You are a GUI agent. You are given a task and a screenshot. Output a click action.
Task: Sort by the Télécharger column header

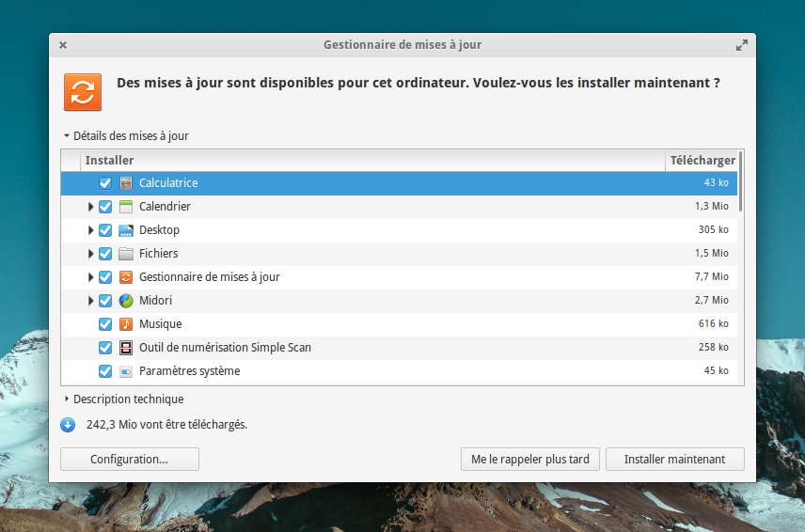click(702, 161)
